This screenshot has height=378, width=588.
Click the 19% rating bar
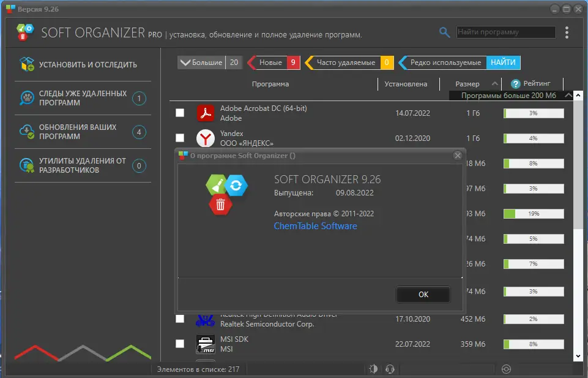(x=534, y=214)
